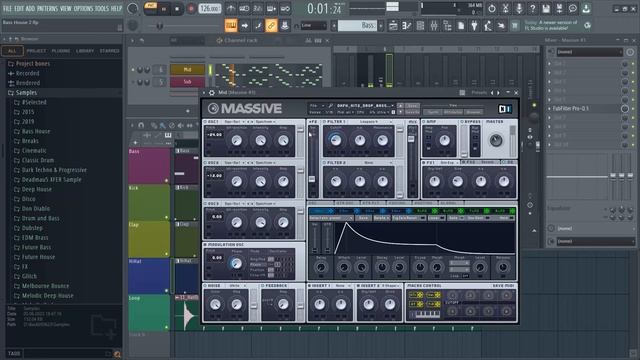Click the export download icon at top right

tap(586, 9)
